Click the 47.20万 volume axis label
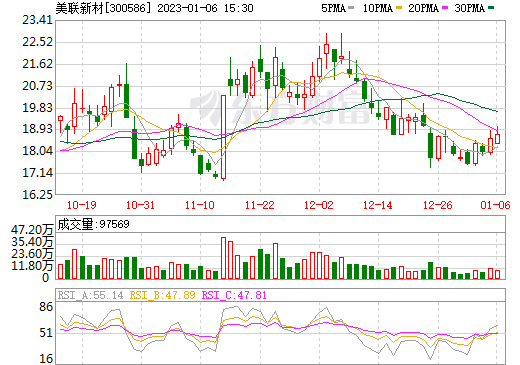The width and height of the screenshot is (520, 365). point(32,230)
